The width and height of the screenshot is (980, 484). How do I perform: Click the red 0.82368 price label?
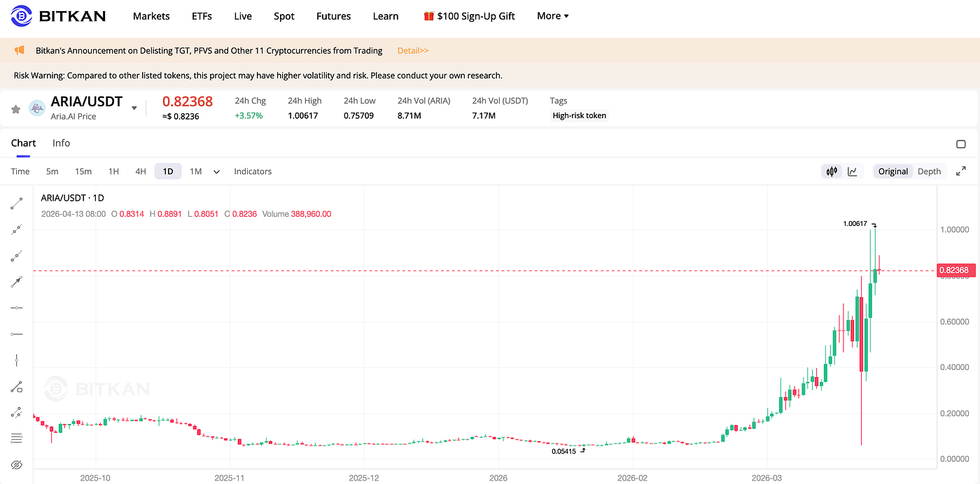click(956, 270)
